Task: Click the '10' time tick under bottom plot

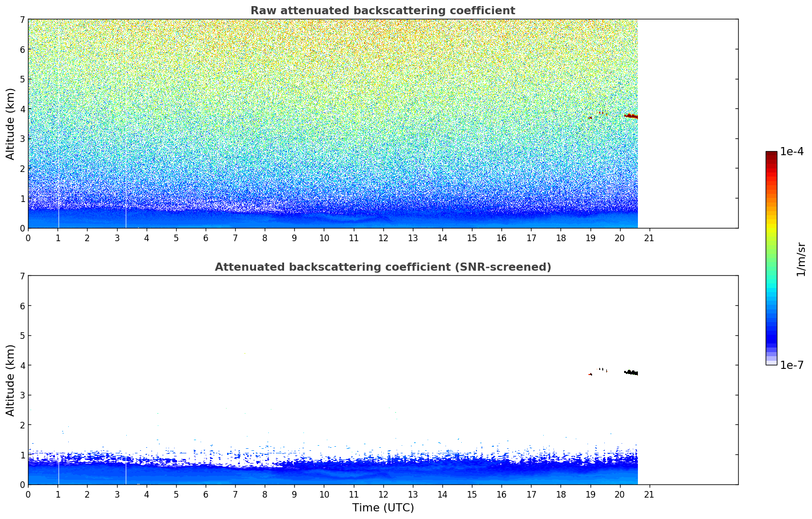Action: [x=324, y=495]
